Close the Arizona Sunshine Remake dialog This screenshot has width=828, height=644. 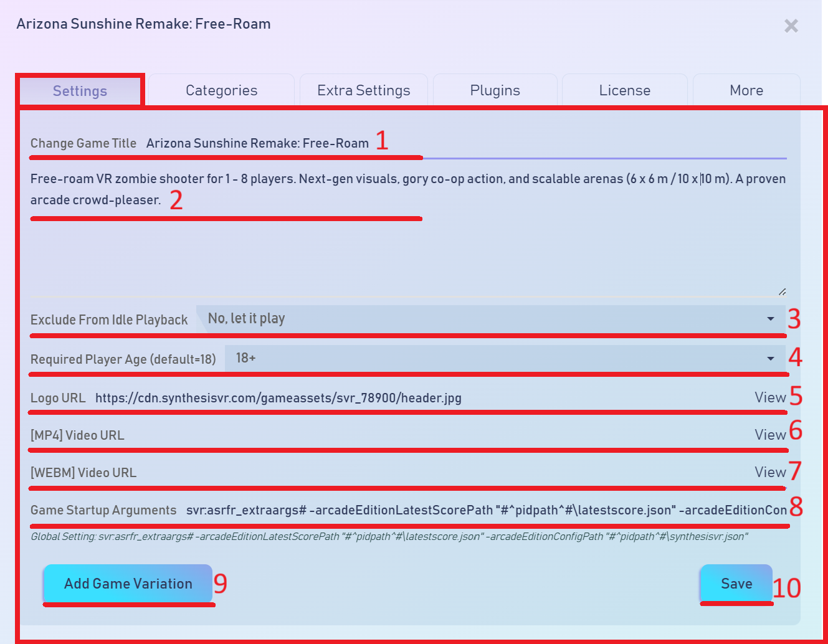(x=791, y=26)
